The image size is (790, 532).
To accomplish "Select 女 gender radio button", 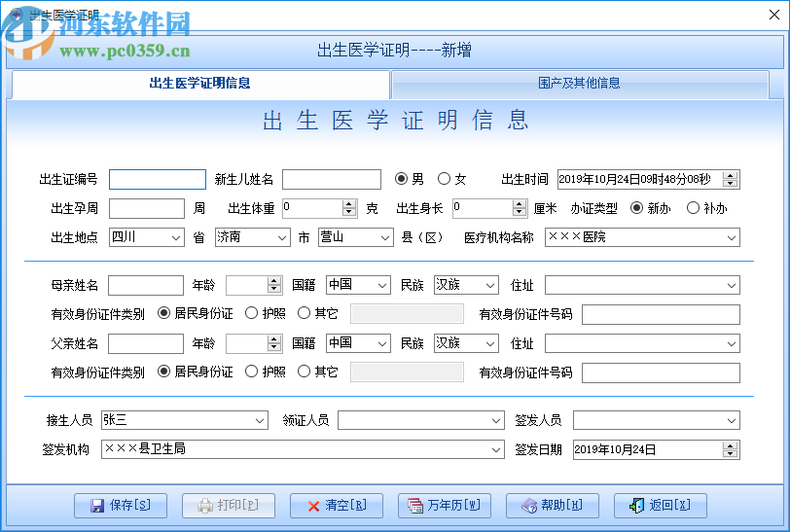I will point(444,179).
